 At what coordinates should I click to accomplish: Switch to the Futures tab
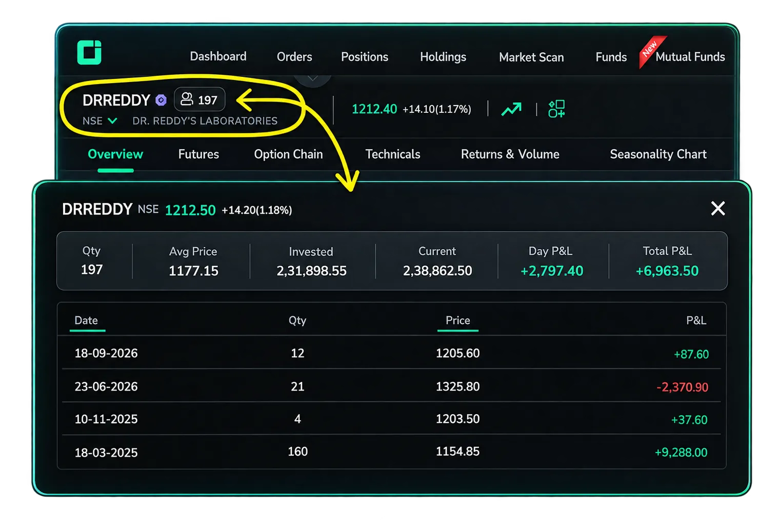point(198,154)
